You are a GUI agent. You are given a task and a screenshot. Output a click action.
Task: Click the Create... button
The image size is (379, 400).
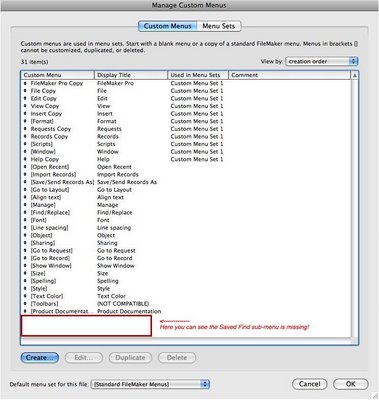(x=39, y=358)
